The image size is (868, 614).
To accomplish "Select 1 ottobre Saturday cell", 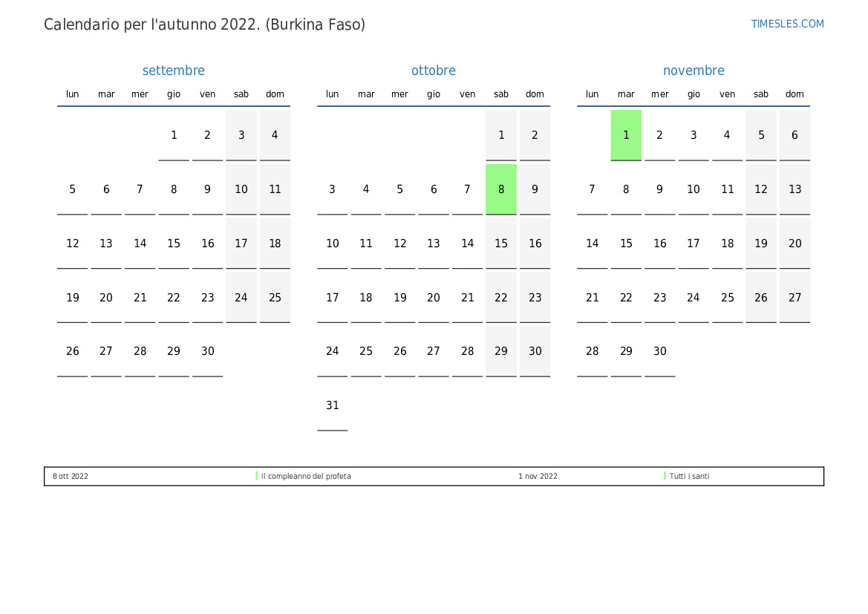I will 501,135.
